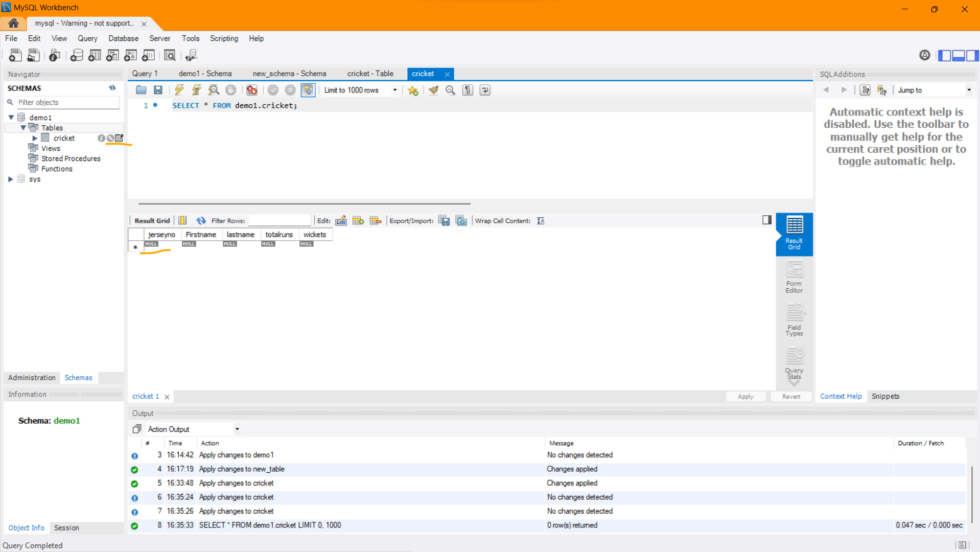Execute statement under cursor icon
The width and height of the screenshot is (980, 552).
pyautogui.click(x=196, y=90)
